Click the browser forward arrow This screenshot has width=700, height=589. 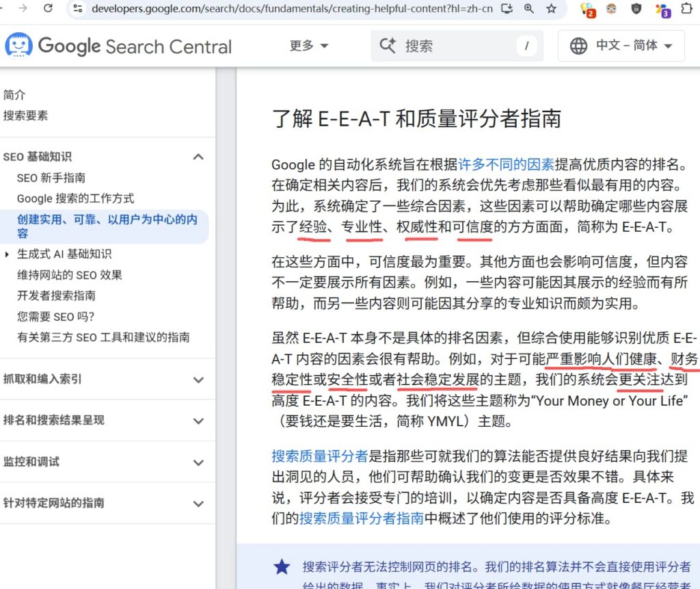[23, 8]
